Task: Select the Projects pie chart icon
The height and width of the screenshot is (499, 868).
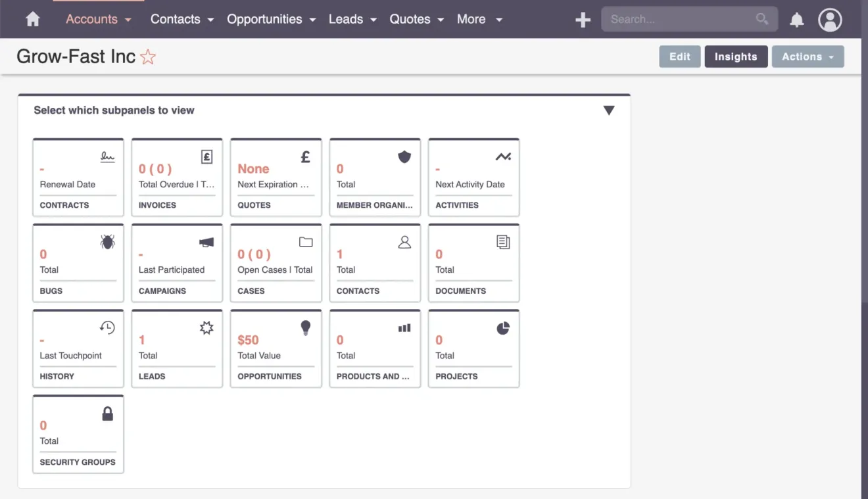Action: coord(502,327)
